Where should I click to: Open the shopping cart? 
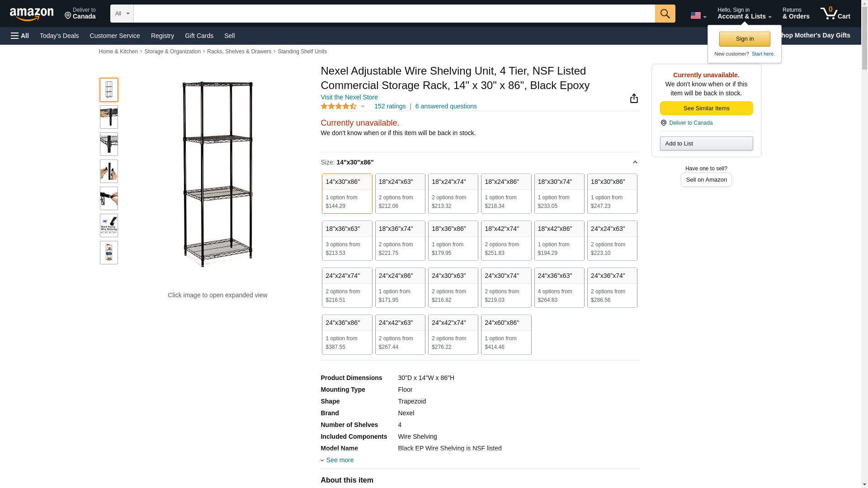coord(835,14)
